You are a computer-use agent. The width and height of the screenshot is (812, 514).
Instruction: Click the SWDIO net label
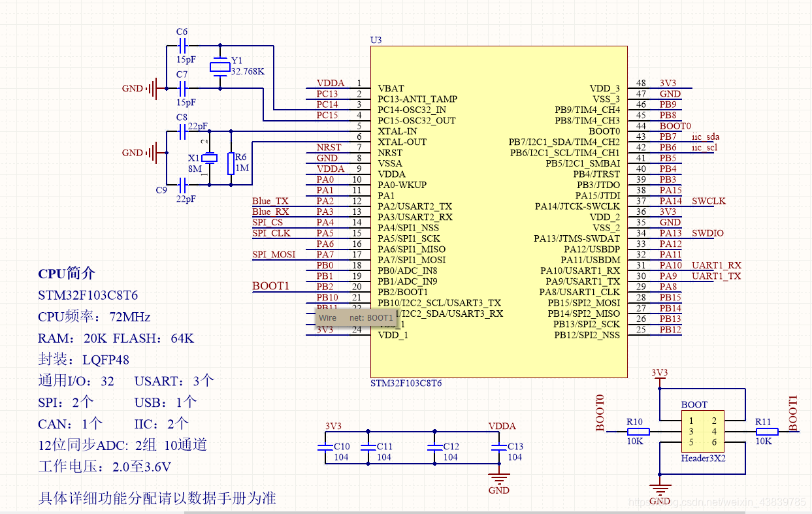708,233
